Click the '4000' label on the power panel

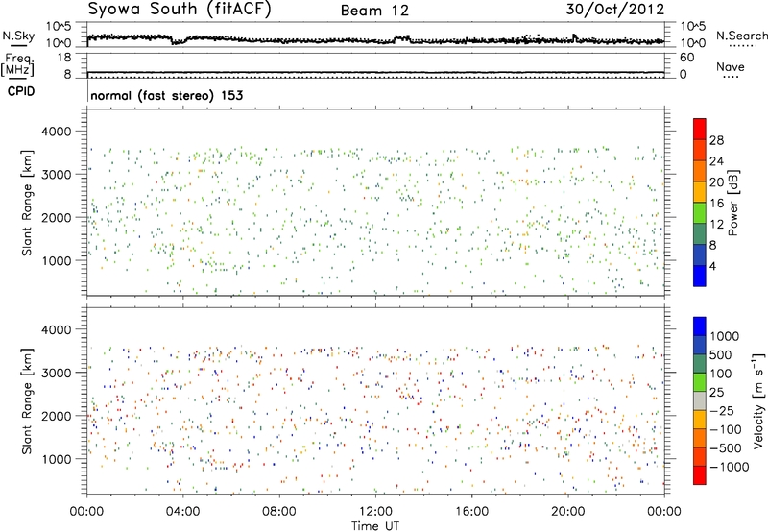(x=56, y=132)
